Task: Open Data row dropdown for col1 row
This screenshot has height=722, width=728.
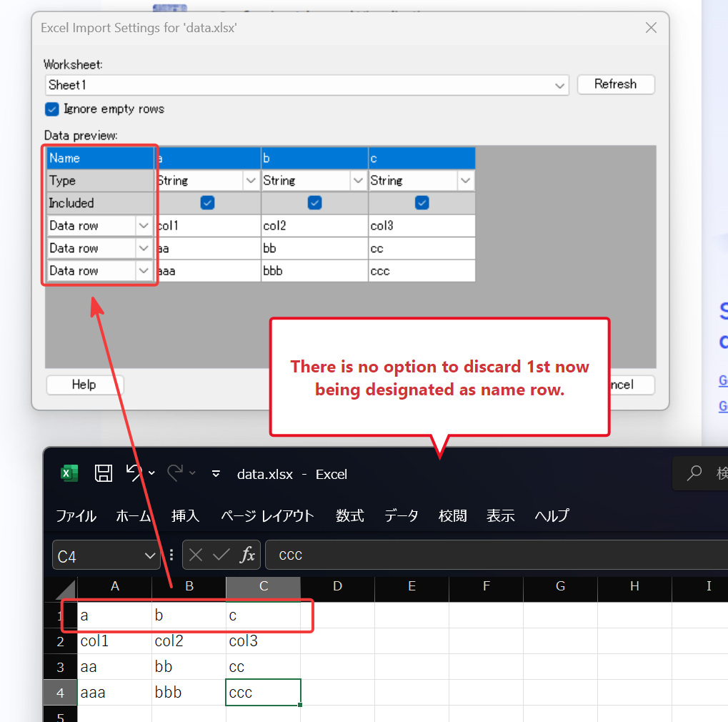Action: click(144, 225)
